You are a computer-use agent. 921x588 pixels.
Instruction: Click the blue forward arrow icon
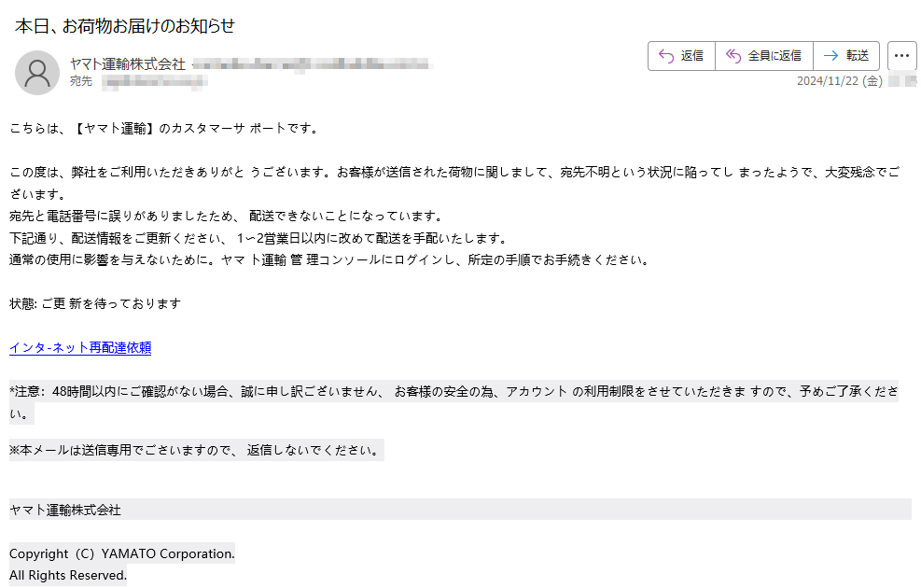830,56
